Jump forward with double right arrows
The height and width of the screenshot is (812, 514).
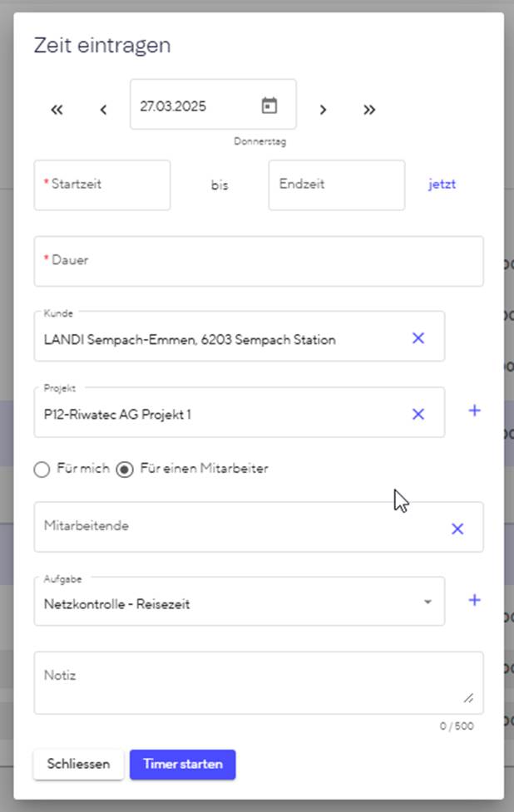pyautogui.click(x=369, y=110)
